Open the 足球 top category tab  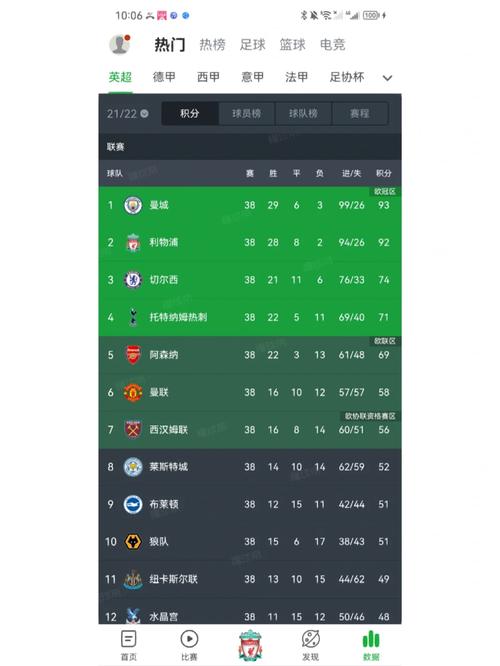[x=252, y=44]
